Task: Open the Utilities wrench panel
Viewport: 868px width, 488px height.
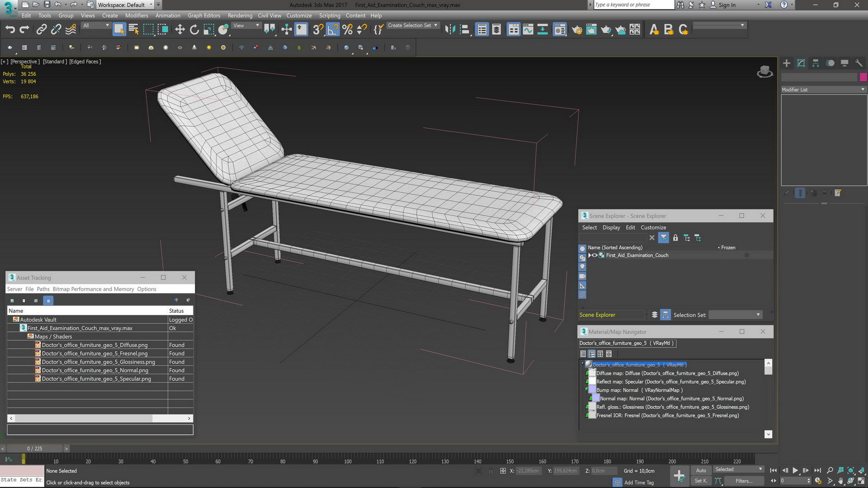Action: click(859, 63)
